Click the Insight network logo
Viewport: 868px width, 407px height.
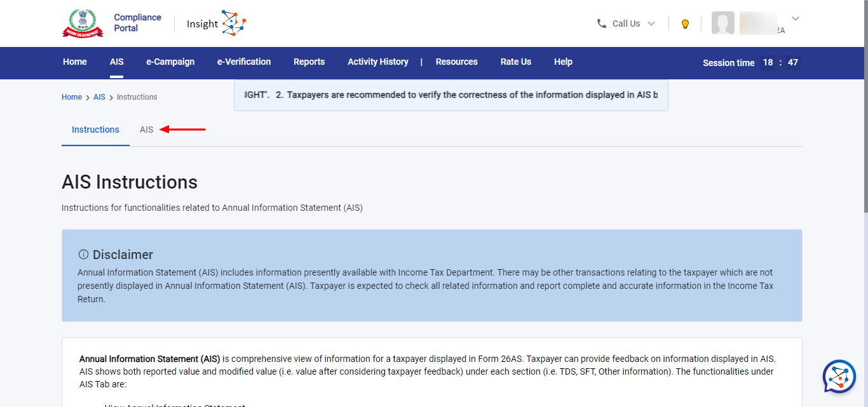233,23
